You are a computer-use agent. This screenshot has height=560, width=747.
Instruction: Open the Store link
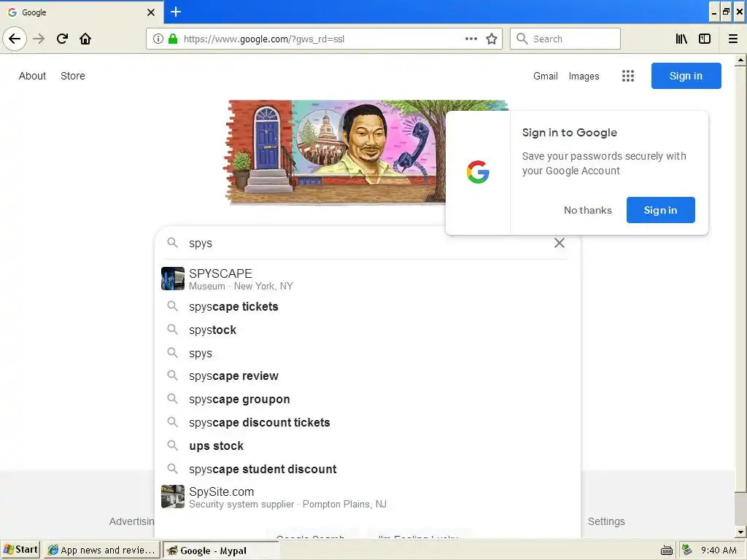point(73,76)
